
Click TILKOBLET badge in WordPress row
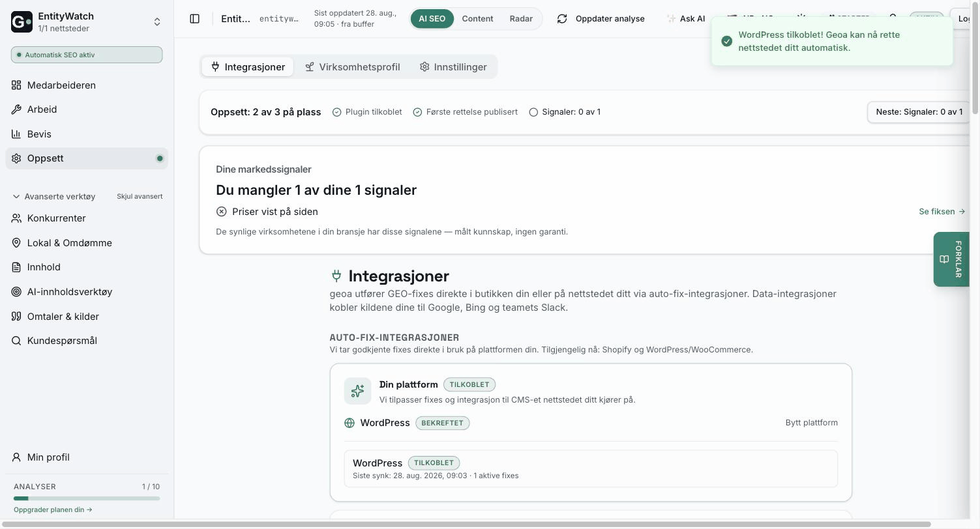(434, 463)
